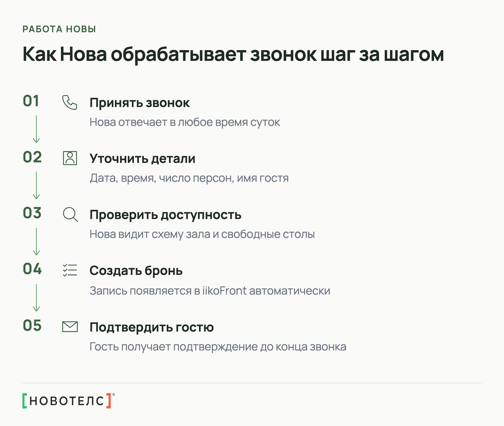
Task: Click text Дата, время, число персон, имя гостя
Action: click(x=189, y=178)
